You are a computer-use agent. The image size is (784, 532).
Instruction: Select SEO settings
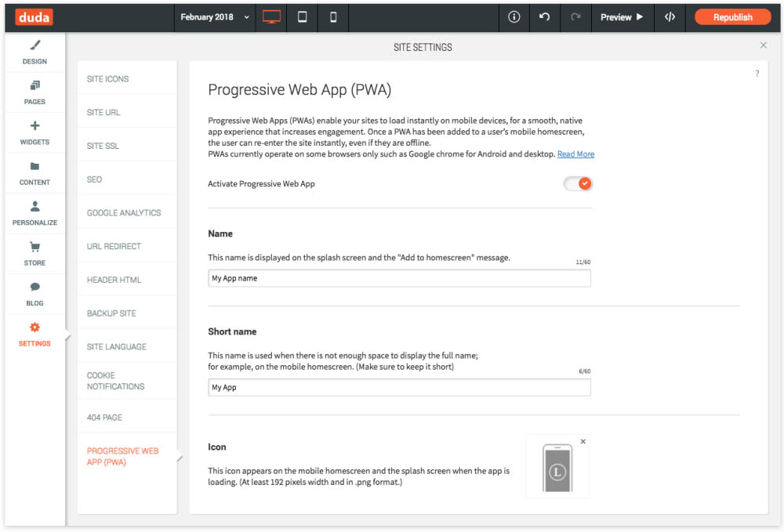(127, 179)
